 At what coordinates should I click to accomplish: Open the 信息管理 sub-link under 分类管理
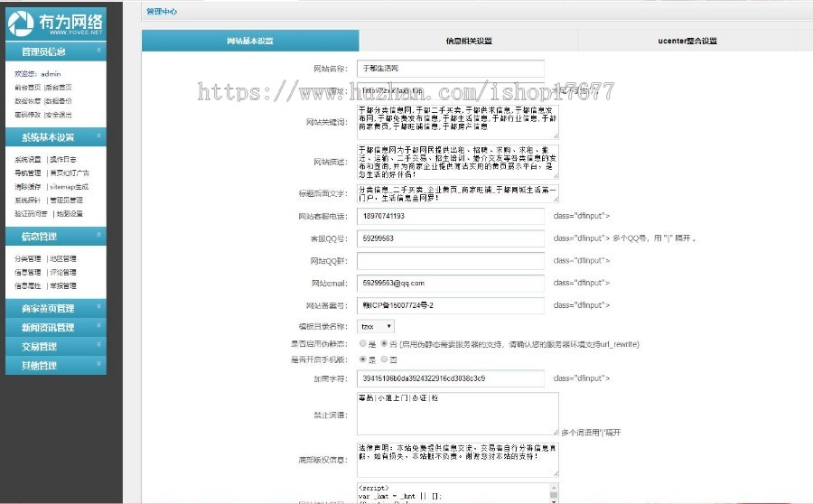27,272
